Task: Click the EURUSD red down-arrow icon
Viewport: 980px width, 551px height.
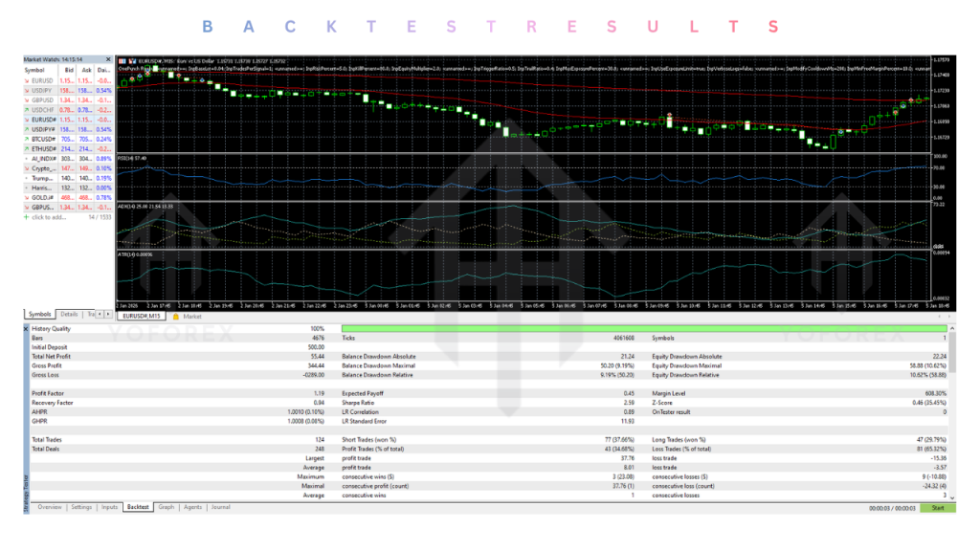Action: tap(27, 79)
